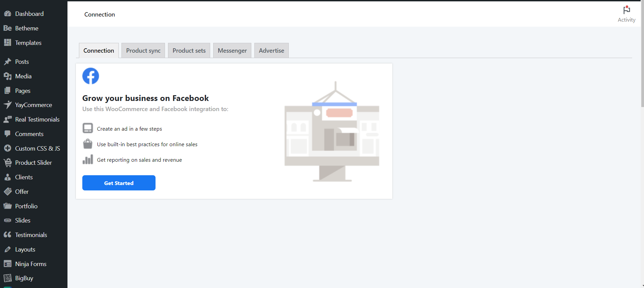This screenshot has height=288, width=644.
Task: Click the Dashboard gauge icon
Action: tap(7, 14)
